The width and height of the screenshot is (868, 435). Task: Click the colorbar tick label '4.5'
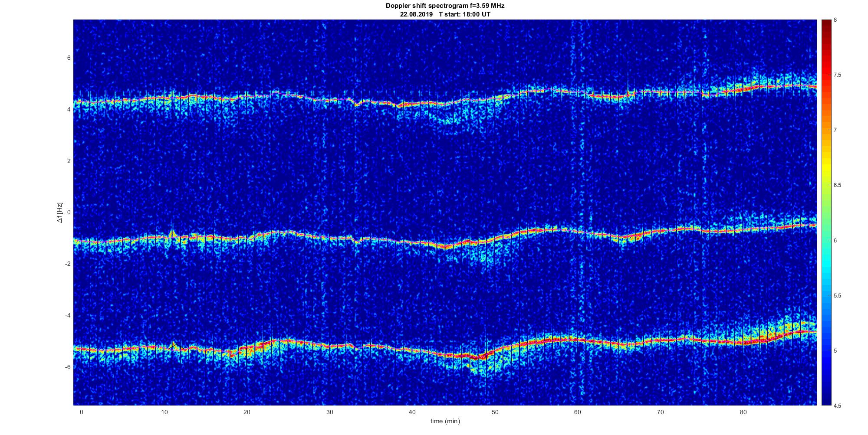pos(837,406)
